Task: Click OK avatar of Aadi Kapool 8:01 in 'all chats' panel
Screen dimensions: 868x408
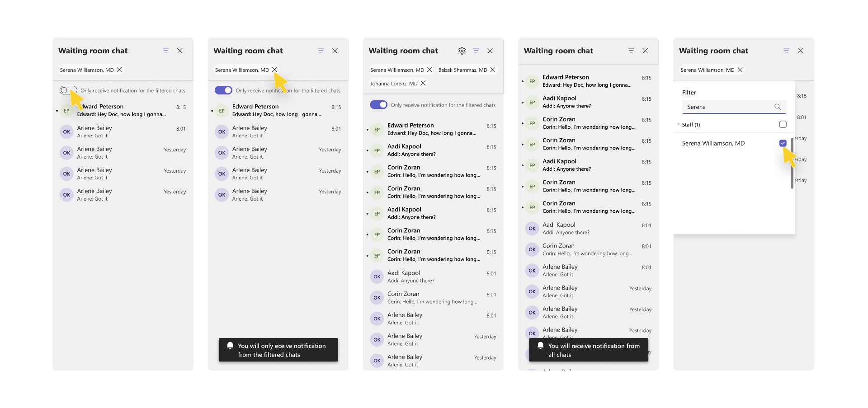Action: tap(532, 229)
